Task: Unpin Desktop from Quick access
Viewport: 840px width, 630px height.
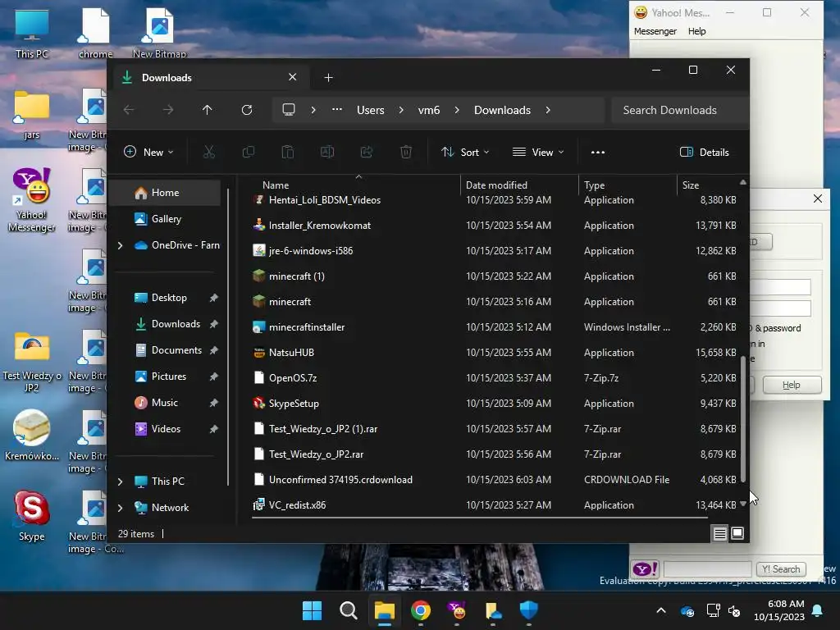Action: 214,298
